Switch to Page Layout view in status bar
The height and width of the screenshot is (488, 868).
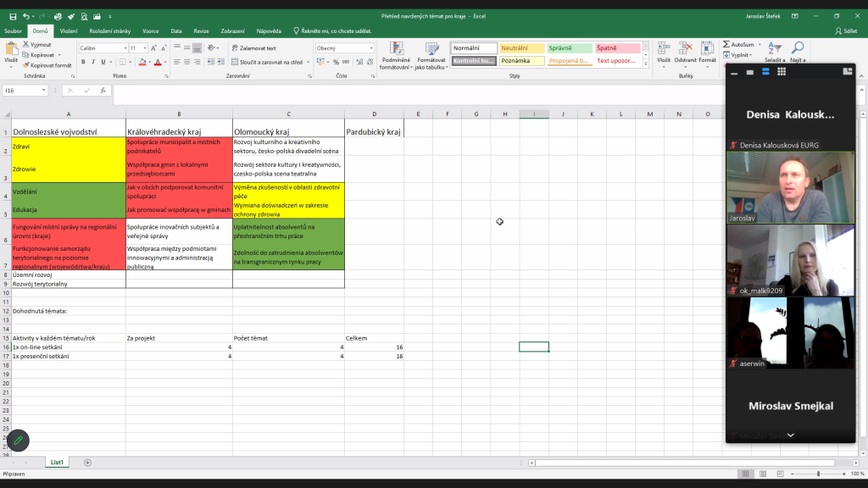click(x=763, y=474)
